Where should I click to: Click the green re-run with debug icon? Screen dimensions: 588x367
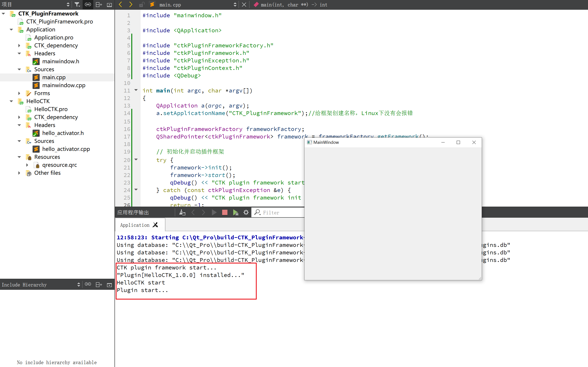pos(235,212)
